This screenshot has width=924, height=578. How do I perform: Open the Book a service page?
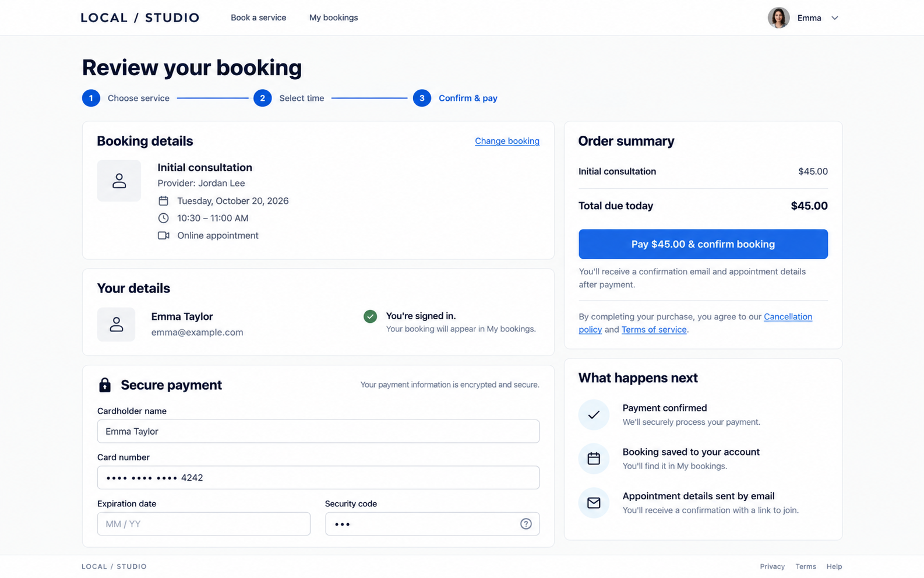258,17
